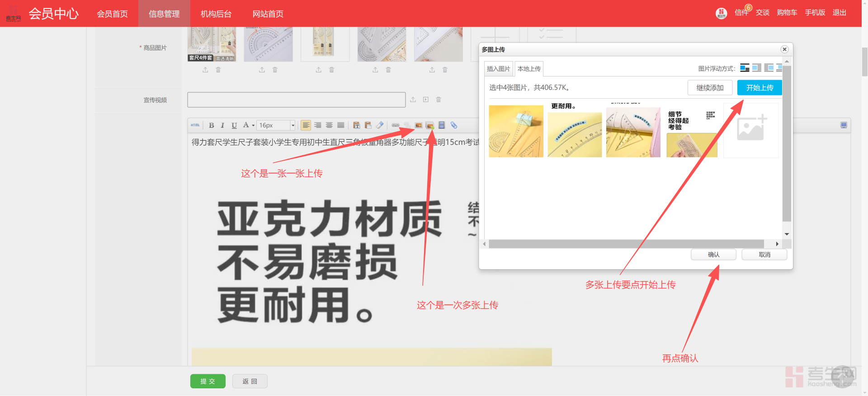The width and height of the screenshot is (868, 396).
Task: Click the blue 开始上传 button
Action: (759, 88)
